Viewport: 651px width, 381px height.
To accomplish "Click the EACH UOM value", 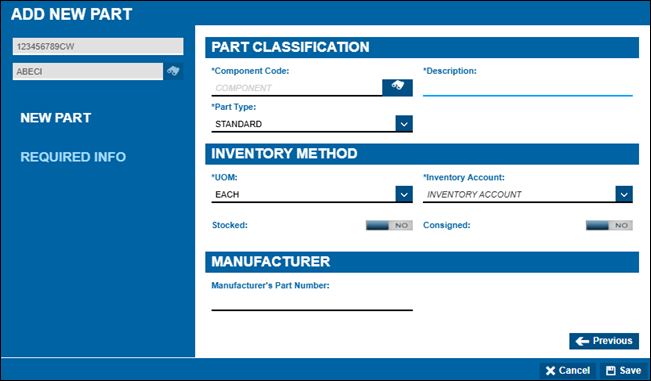I will 227,195.
